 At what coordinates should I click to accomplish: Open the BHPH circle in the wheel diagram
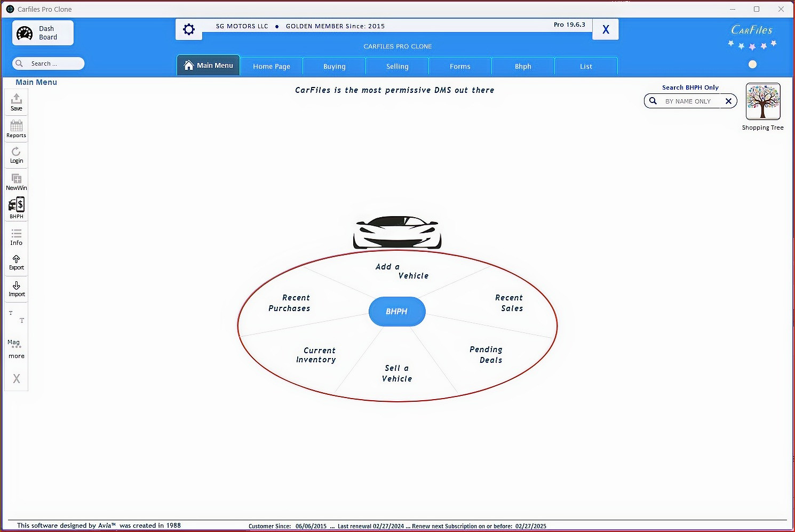(x=396, y=312)
